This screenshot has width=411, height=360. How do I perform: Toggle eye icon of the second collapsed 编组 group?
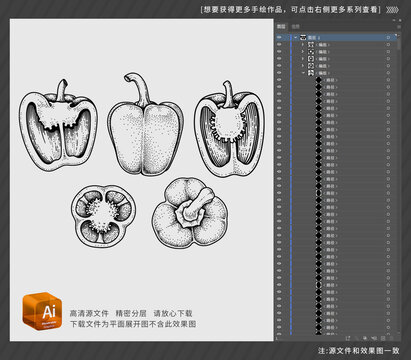[279, 52]
